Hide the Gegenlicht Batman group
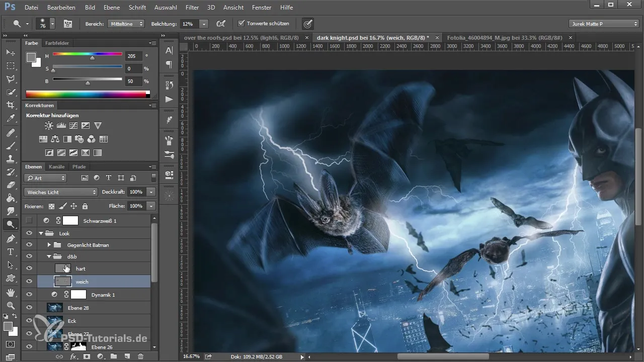The image size is (644, 362). [29, 245]
